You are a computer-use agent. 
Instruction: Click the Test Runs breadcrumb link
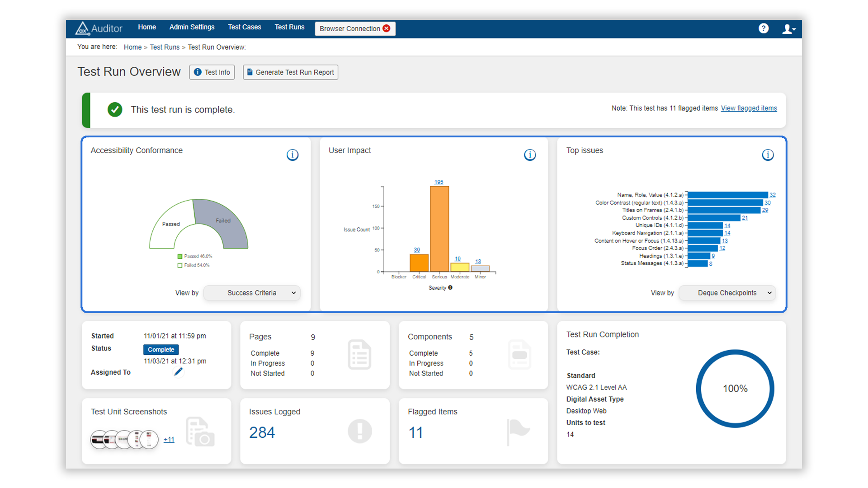pyautogui.click(x=165, y=47)
